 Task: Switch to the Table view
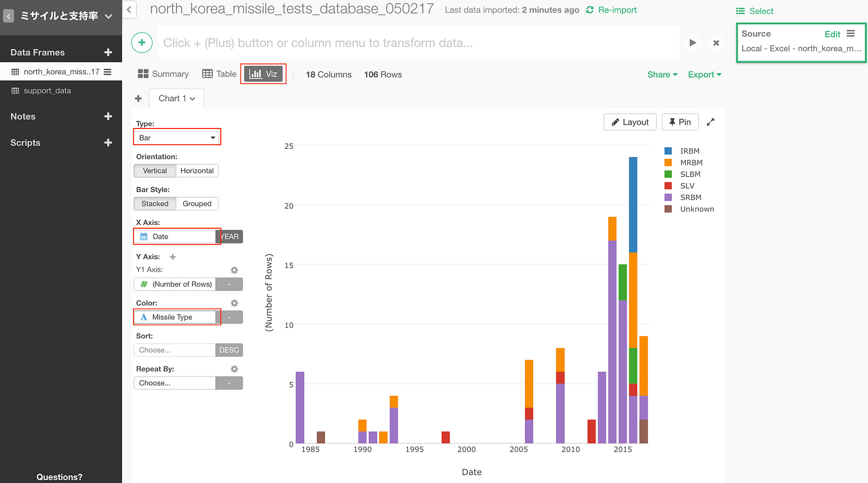(219, 74)
